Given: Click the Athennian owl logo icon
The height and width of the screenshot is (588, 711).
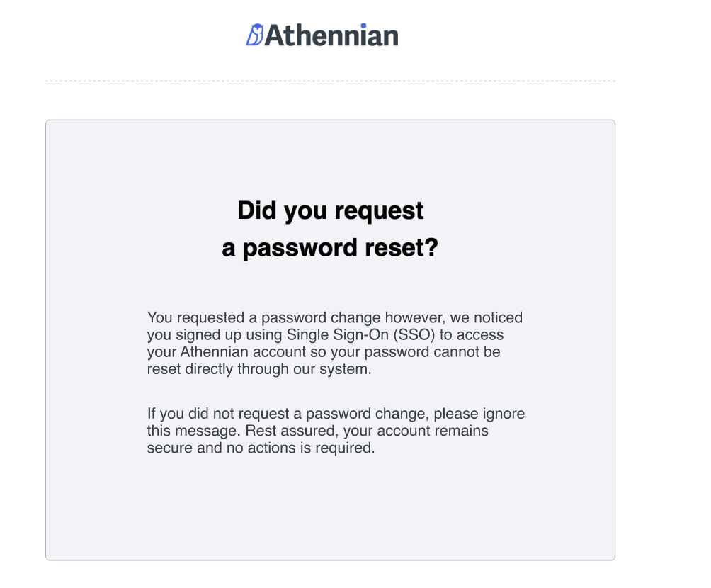Looking at the screenshot, I should [x=255, y=35].
